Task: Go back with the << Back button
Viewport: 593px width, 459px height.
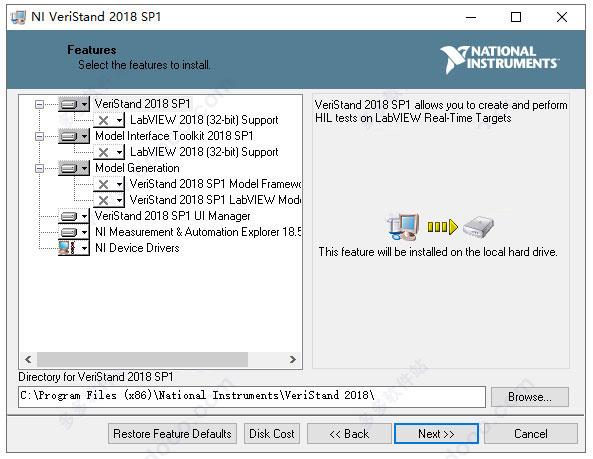Action: [x=349, y=434]
